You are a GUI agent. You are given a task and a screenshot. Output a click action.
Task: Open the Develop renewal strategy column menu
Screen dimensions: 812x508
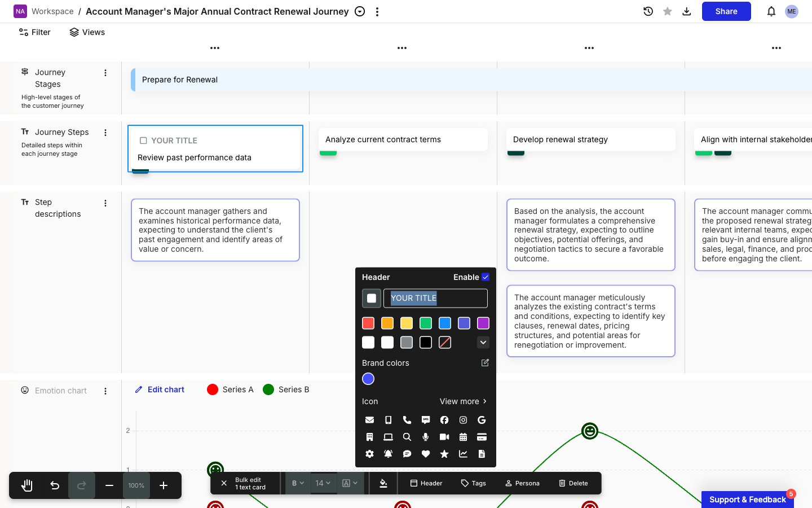[589, 48]
